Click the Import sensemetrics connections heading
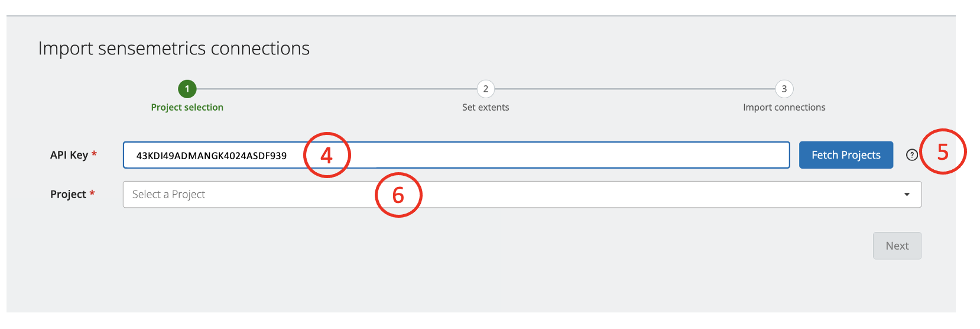Viewport: 980px width, 329px height. tap(174, 48)
